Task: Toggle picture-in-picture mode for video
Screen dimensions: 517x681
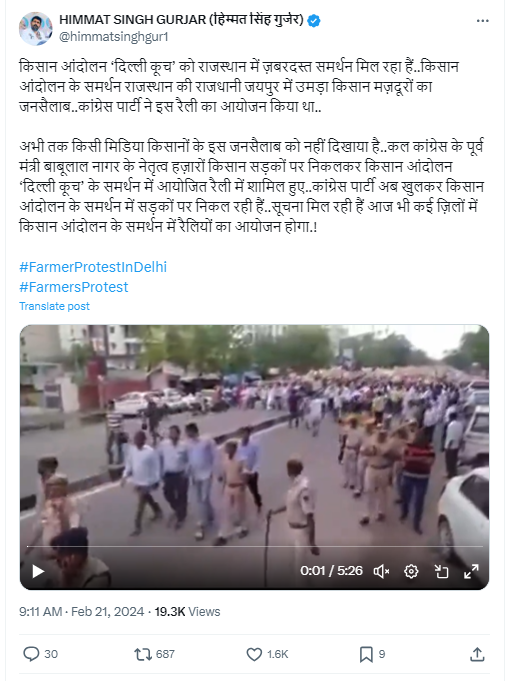Action: point(441,572)
